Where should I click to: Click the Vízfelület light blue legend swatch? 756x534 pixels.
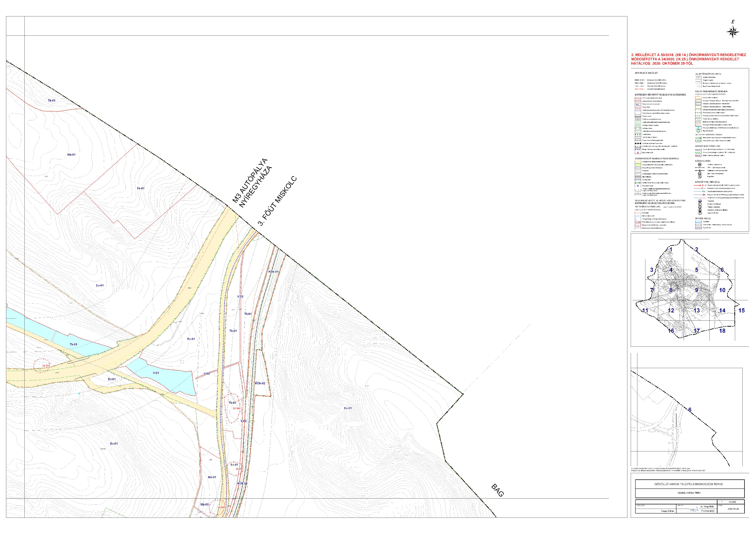pos(698,222)
